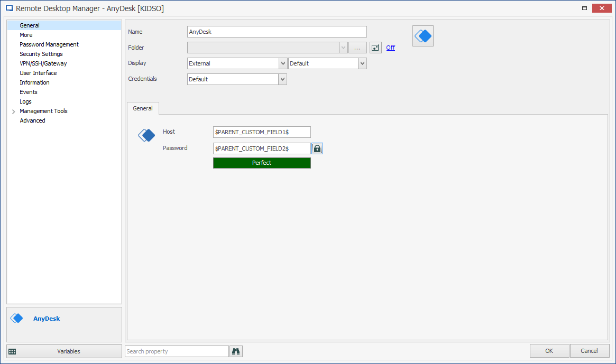The width and height of the screenshot is (616, 364).
Task: Click the folder selection dialog icon
Action: pos(357,47)
